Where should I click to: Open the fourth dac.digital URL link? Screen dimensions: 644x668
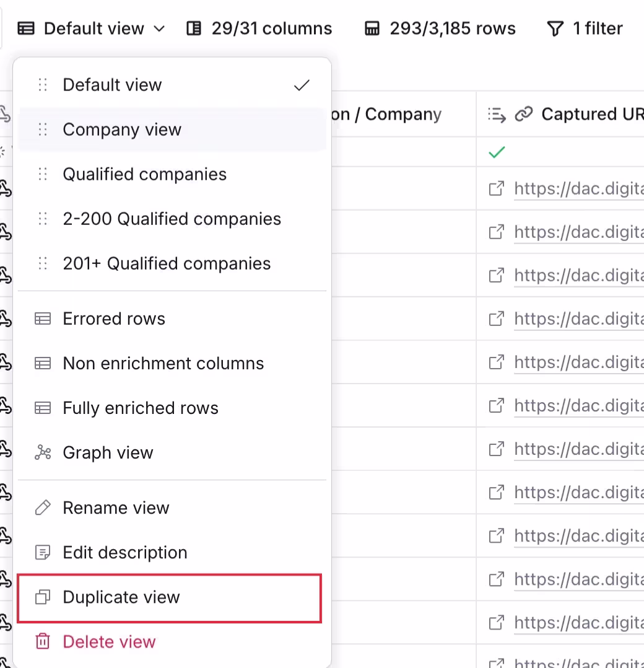(579, 319)
